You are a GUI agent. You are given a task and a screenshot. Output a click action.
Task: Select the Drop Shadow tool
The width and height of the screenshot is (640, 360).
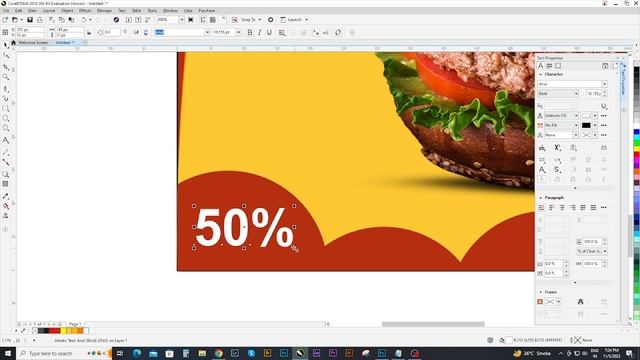(6, 174)
